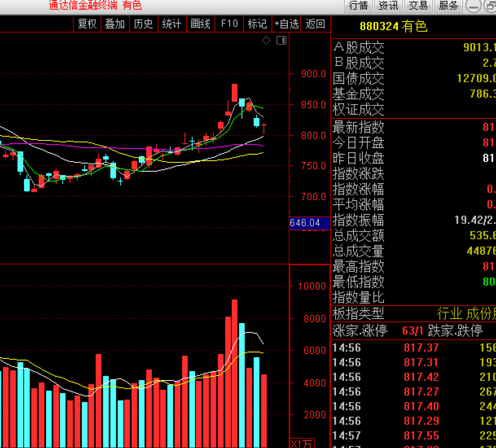The height and width of the screenshot is (448, 496).
Task: Open the 历史 history view
Action: point(143,24)
